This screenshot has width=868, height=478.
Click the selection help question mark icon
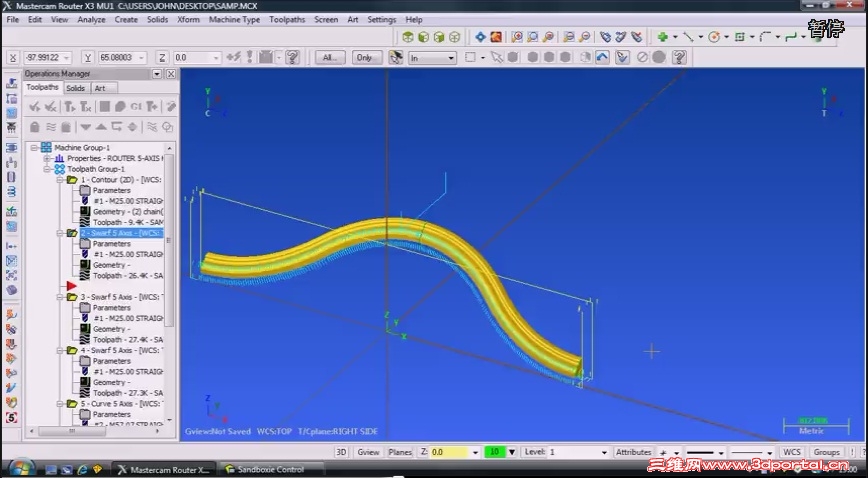680,57
